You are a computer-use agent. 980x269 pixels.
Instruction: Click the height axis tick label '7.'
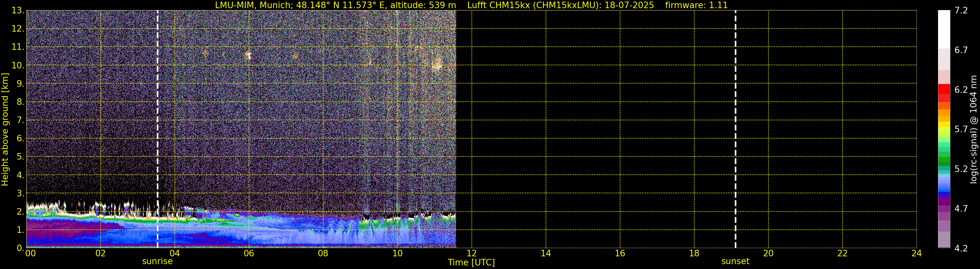click(x=20, y=120)
